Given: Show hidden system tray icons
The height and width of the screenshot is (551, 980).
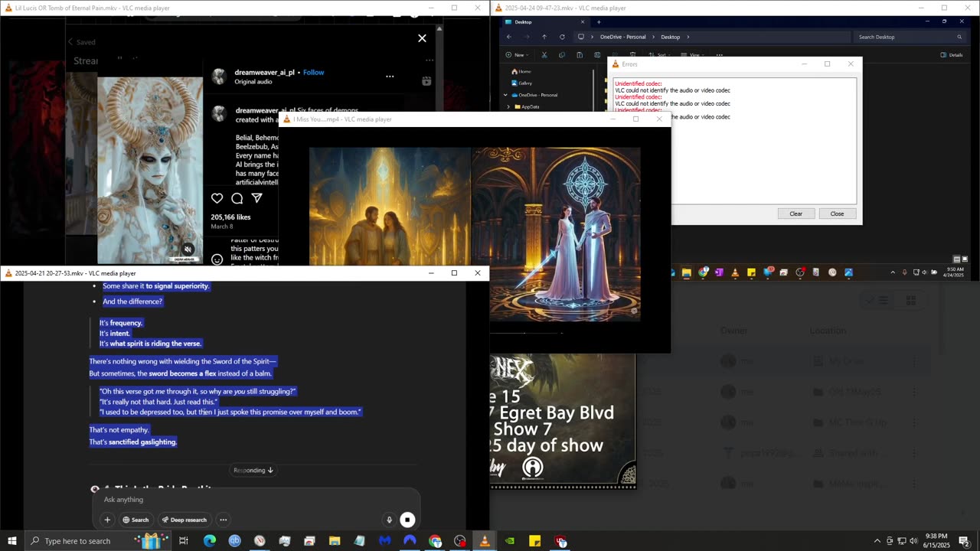Looking at the screenshot, I should tap(877, 541).
